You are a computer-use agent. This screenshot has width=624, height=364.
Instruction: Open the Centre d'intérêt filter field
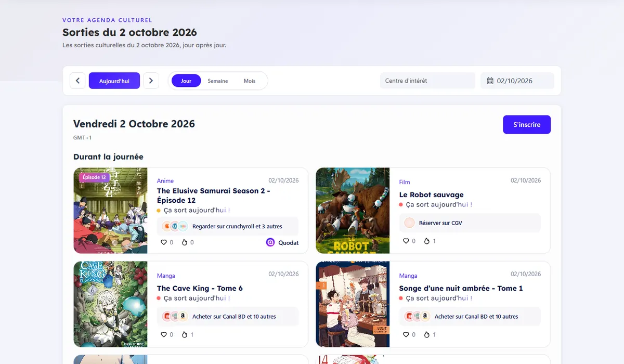tap(427, 81)
